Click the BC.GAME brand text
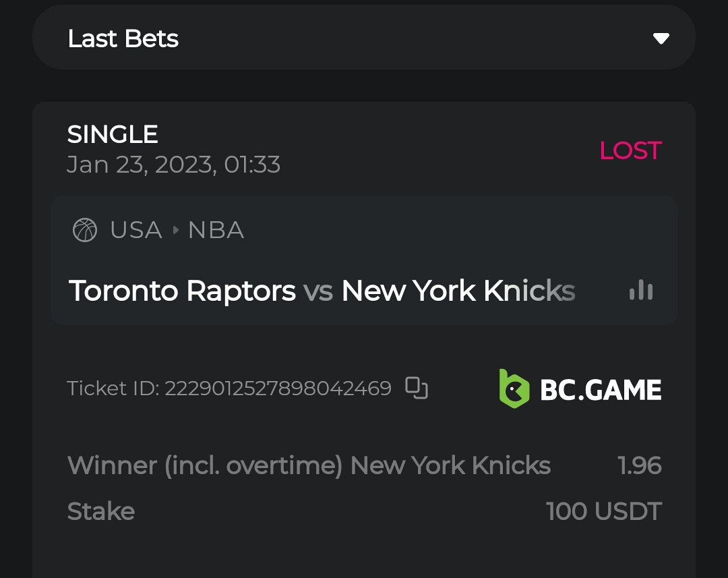This screenshot has width=728, height=578. [601, 390]
